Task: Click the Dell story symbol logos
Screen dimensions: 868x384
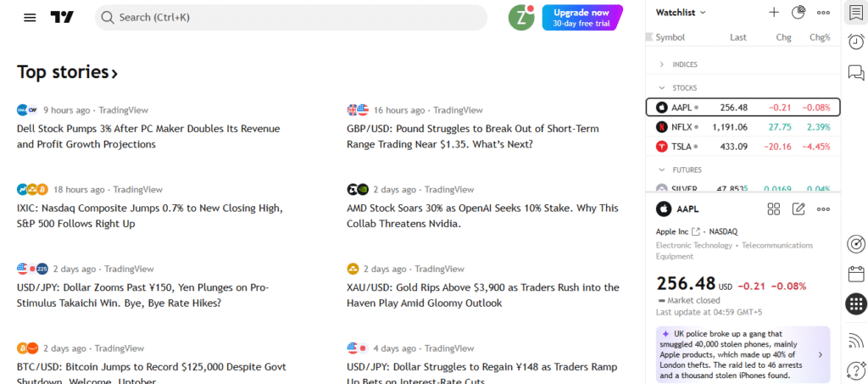Action: click(27, 110)
